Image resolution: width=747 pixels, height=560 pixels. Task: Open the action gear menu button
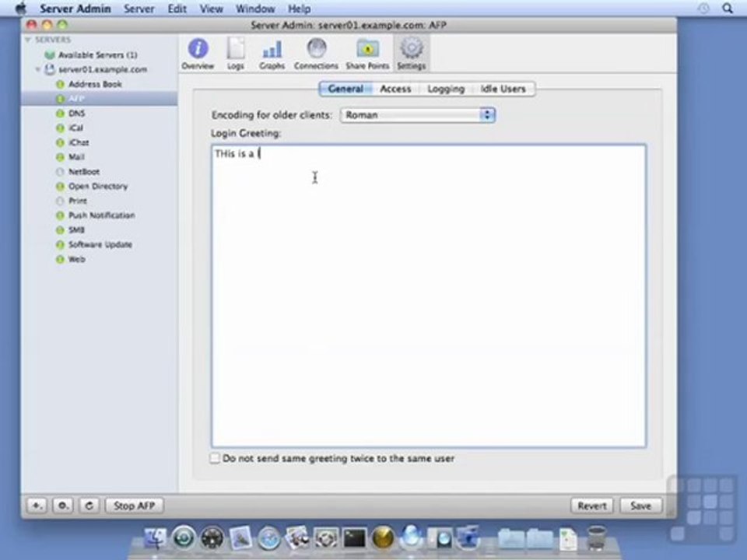(63, 506)
